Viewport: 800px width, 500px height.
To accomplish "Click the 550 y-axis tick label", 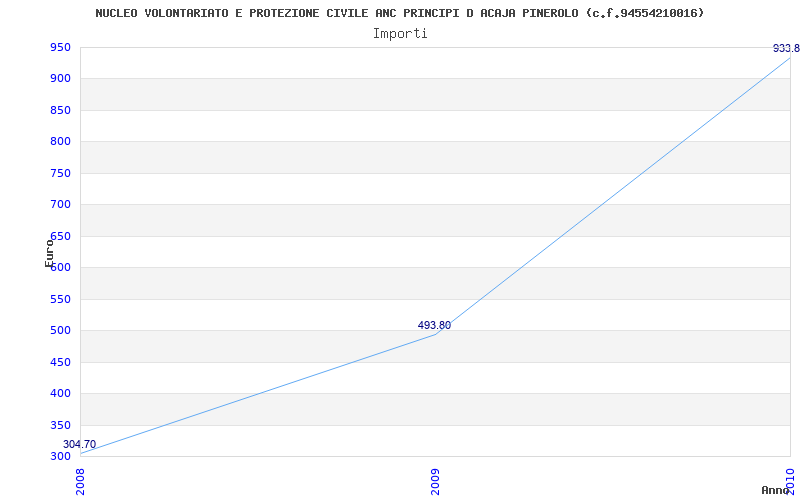I will (59, 299).
